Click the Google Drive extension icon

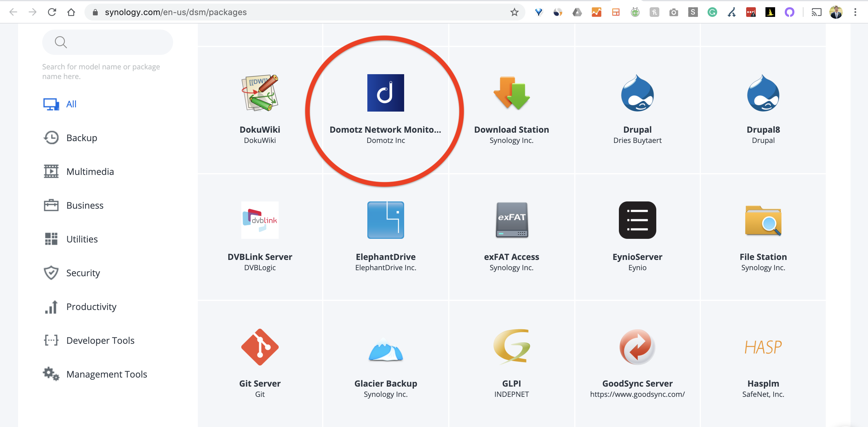(x=577, y=12)
